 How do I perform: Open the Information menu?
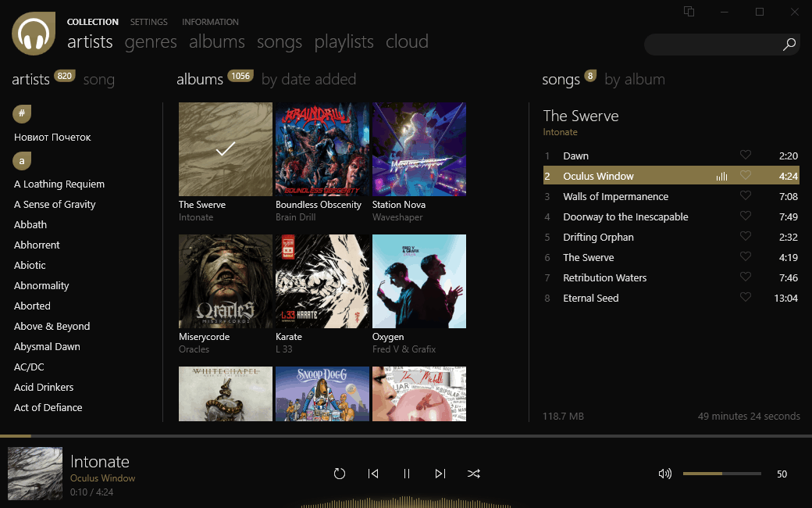tap(210, 22)
